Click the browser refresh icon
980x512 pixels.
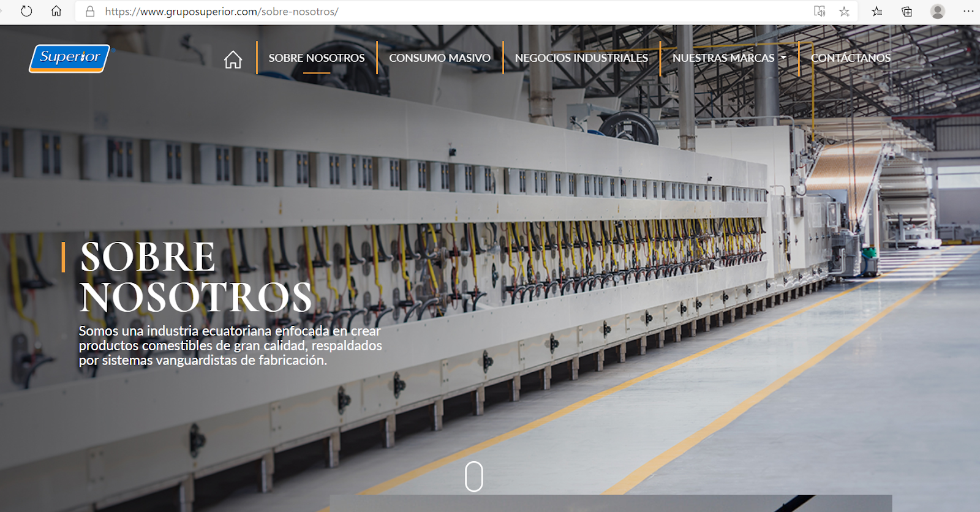tap(26, 11)
